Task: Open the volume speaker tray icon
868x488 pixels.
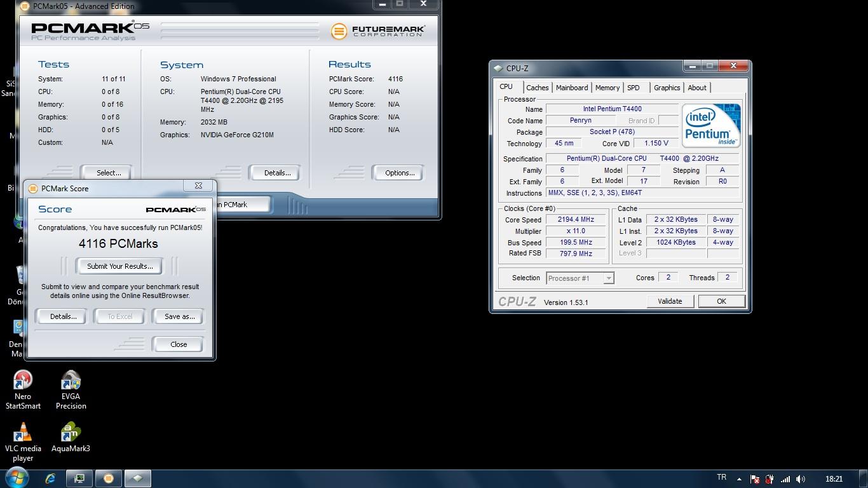Action: (801, 479)
